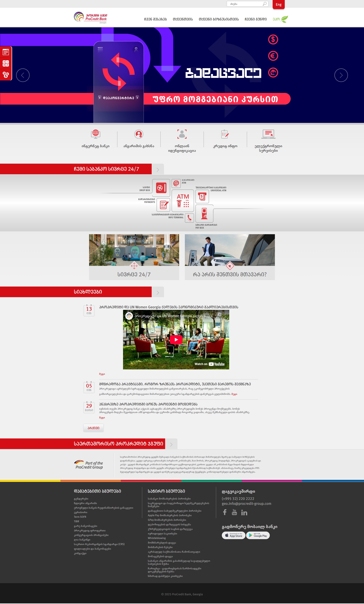Expand the სიახლეები section arrow
The height and width of the screenshot is (604, 364).
click(158, 292)
